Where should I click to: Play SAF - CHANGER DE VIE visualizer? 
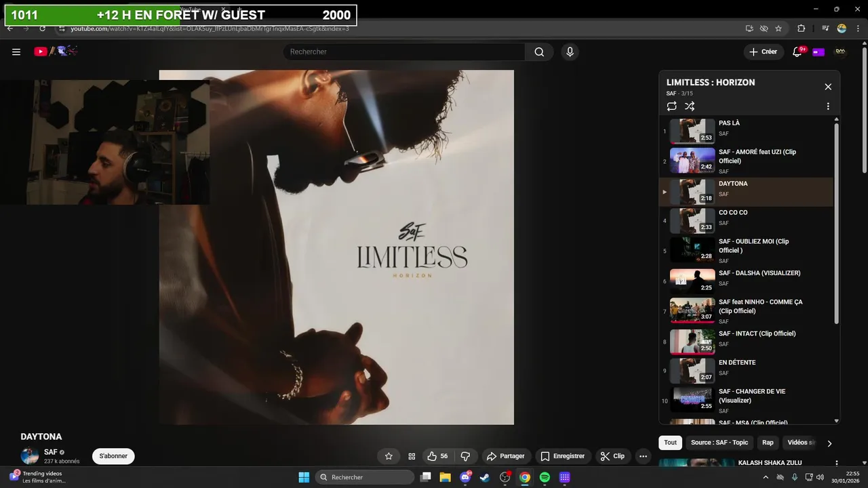pyautogui.click(x=746, y=401)
